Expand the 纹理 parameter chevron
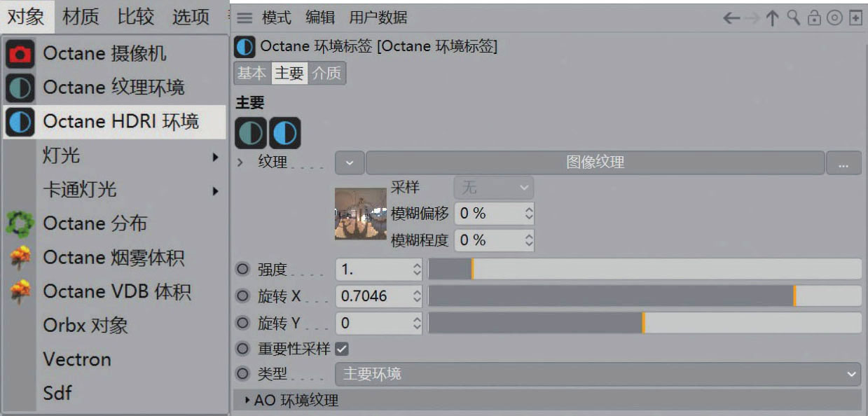This screenshot has width=868, height=416. (240, 162)
